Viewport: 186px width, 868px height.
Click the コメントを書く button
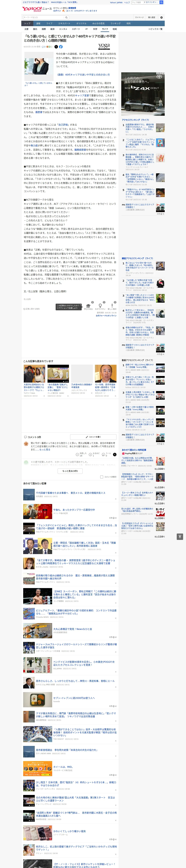click(93, 437)
